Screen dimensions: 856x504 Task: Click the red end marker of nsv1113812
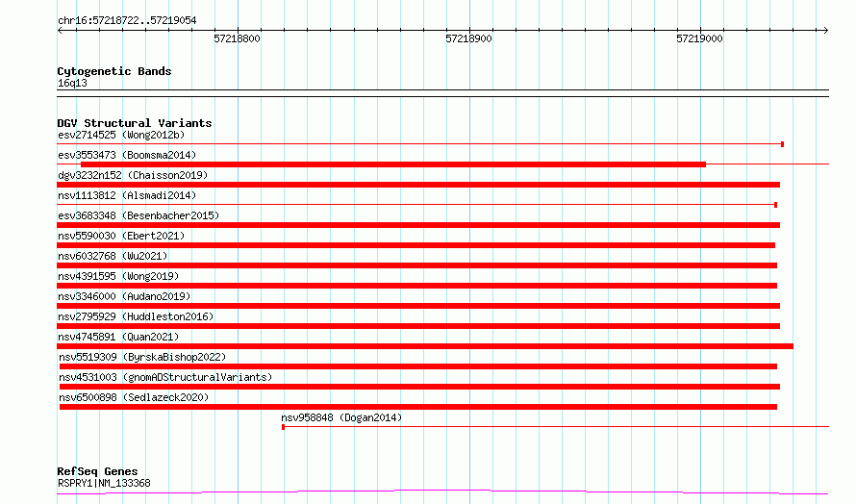pos(776,205)
